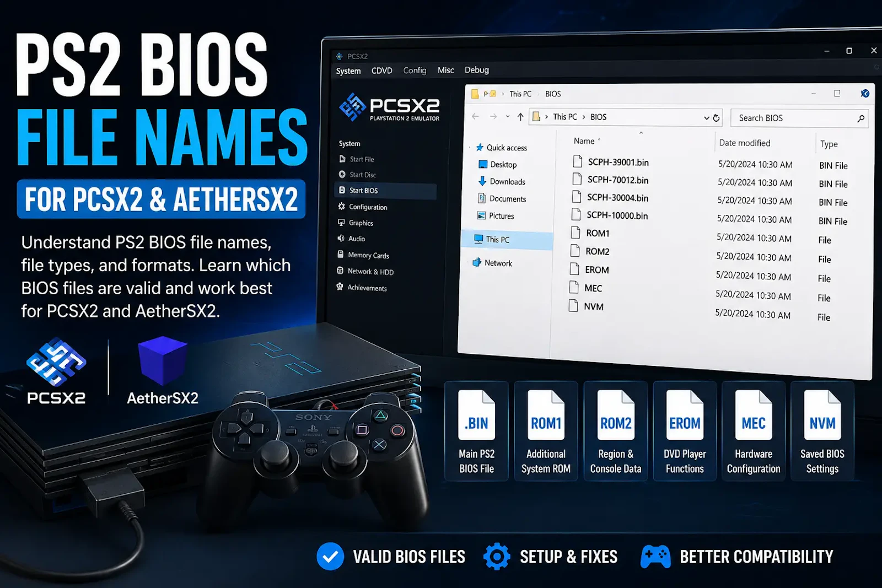The height and width of the screenshot is (588, 882).
Task: Go forward in the file explorer
Action: 493,116
